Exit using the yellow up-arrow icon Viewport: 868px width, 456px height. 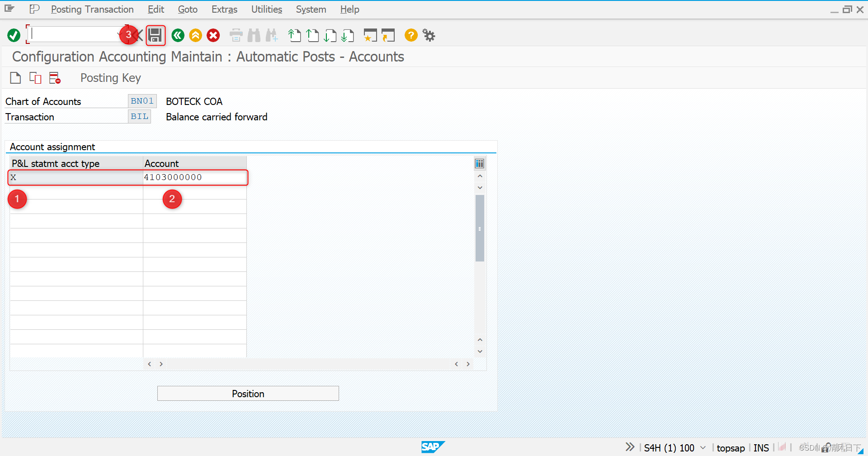[196, 35]
